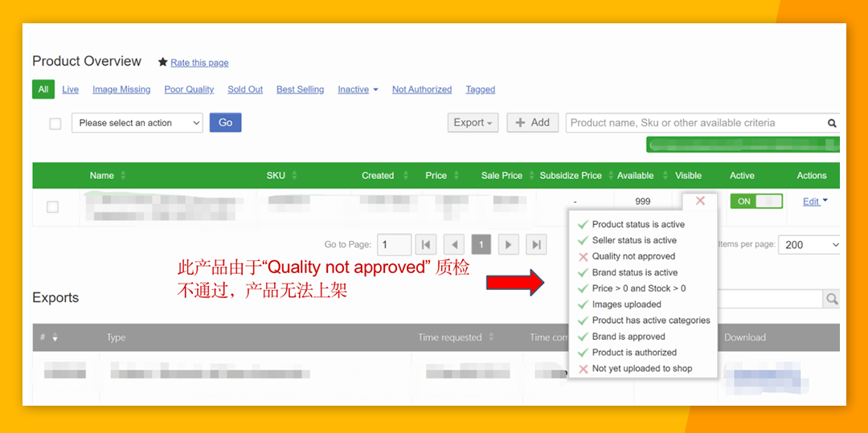Click sort arrows on Name column
The height and width of the screenshot is (433, 868).
pos(123,176)
